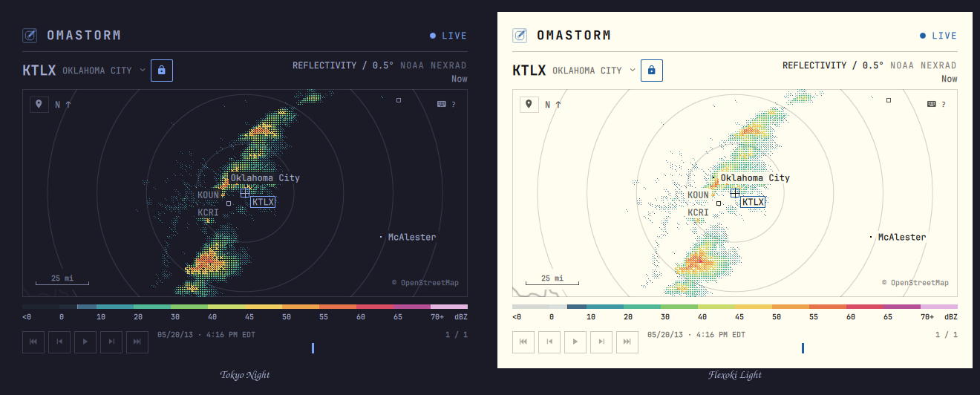Skip to first frame in Tokyo Night panel
The height and width of the screenshot is (395, 980).
click(x=33, y=342)
